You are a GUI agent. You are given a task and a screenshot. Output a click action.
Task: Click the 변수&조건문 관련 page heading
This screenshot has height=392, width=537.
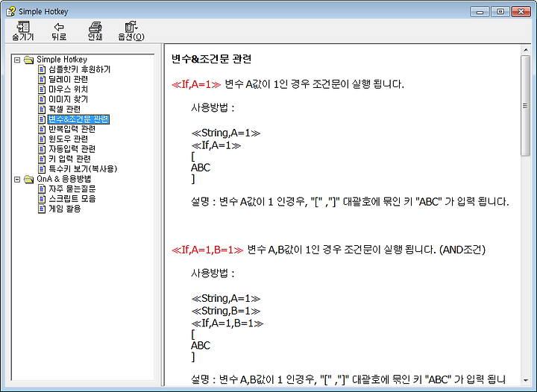click(x=211, y=59)
